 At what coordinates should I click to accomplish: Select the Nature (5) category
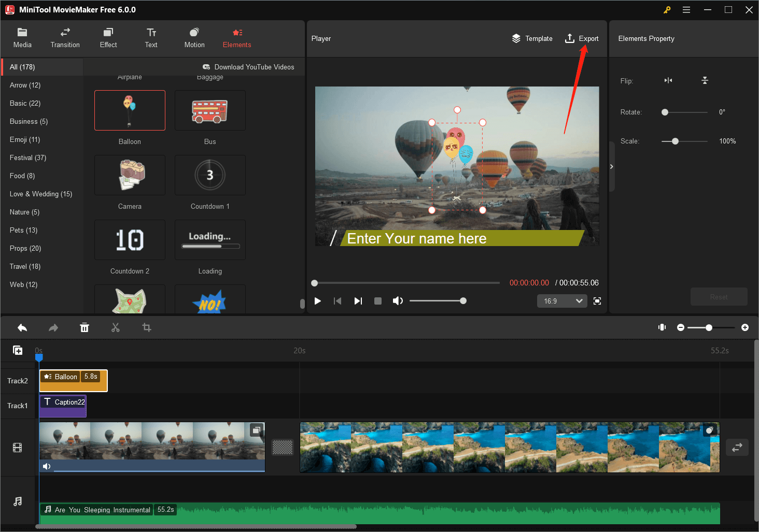click(x=42, y=212)
